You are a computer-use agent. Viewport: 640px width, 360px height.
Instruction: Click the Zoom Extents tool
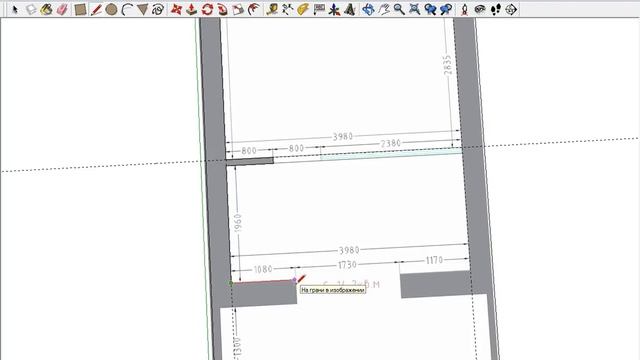(415, 9)
